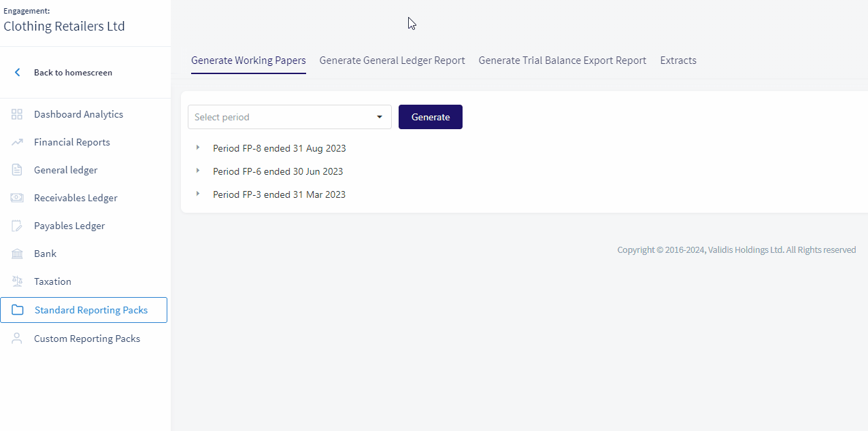Select the Custom Reporting Packs person icon
This screenshot has width=868, height=431.
pyautogui.click(x=16, y=338)
